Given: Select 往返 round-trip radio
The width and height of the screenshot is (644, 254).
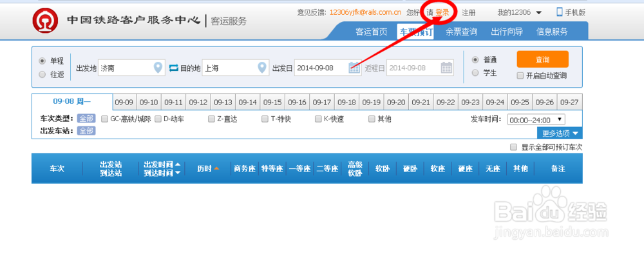Looking at the screenshot, I should pos(42,74).
